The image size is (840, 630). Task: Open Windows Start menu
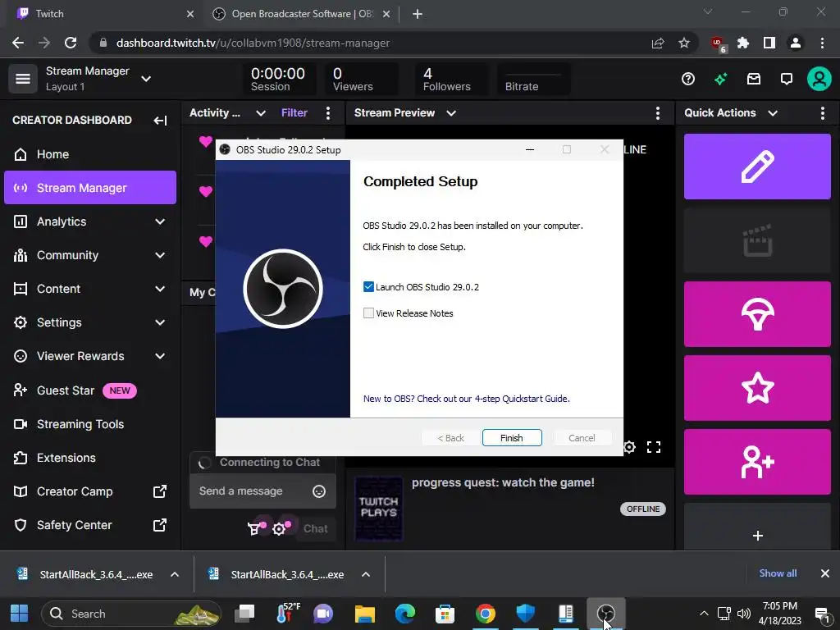coord(20,614)
